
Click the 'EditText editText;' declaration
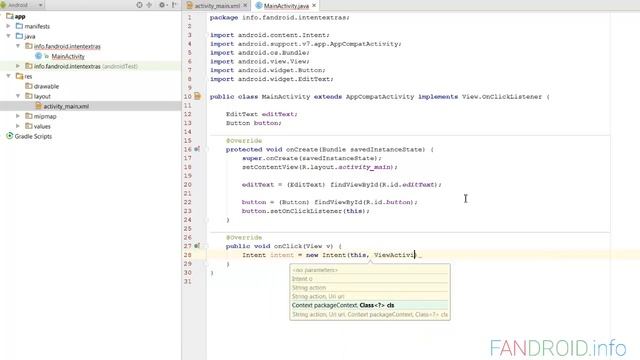click(262, 114)
